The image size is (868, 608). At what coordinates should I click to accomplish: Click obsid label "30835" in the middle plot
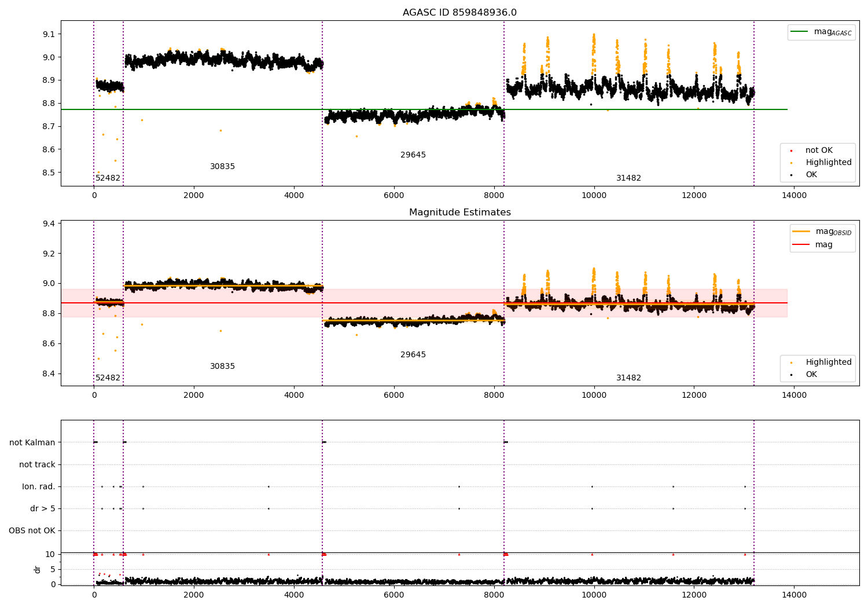(223, 366)
